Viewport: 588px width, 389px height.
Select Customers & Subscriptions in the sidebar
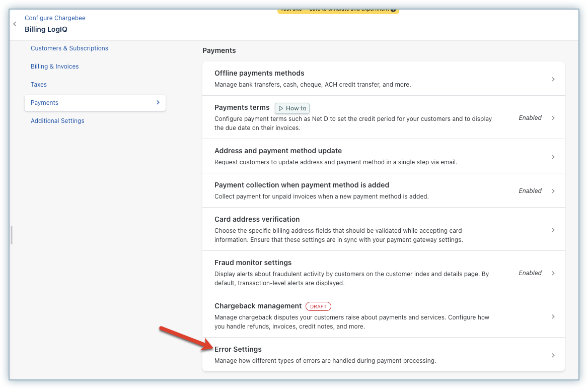click(69, 48)
